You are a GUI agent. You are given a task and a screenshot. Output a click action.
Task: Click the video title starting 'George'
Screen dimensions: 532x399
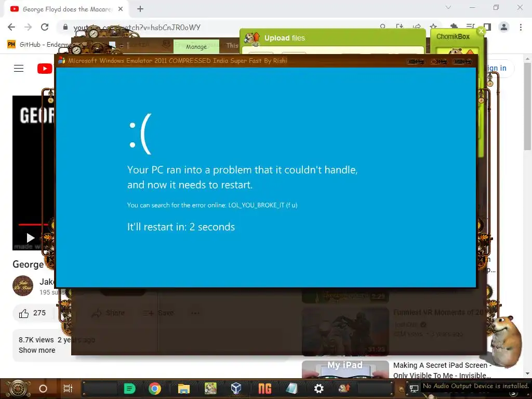point(28,264)
